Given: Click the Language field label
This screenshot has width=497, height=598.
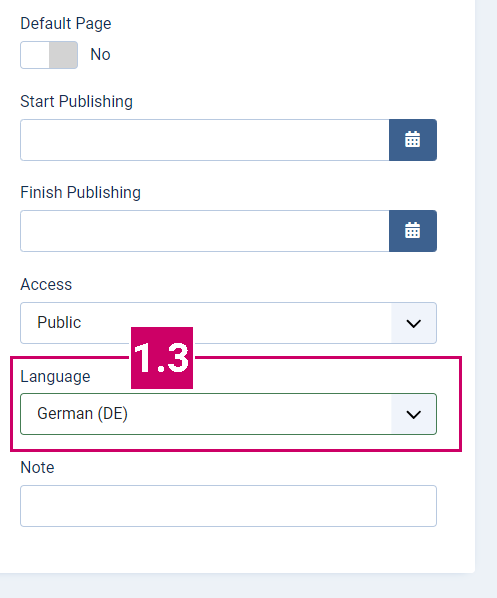Looking at the screenshot, I should [55, 377].
